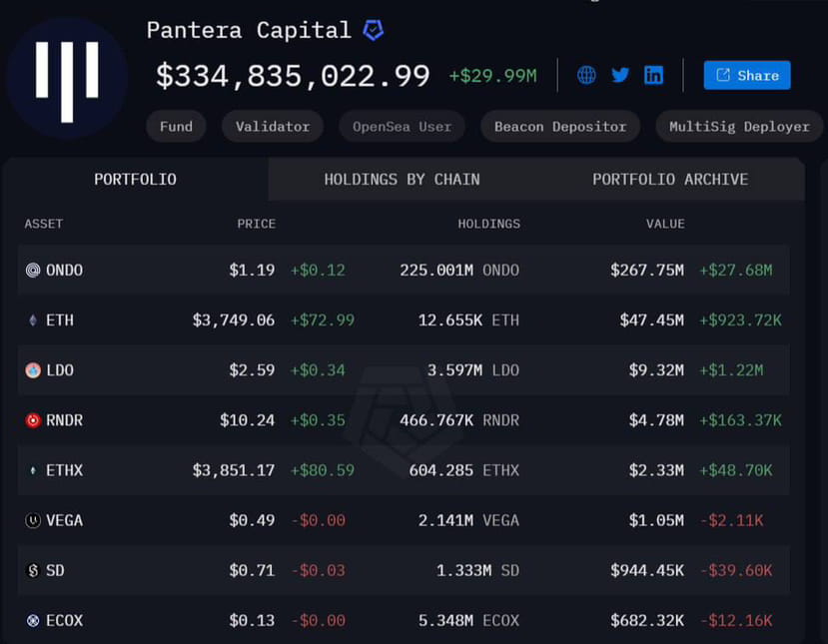Select the ETH token icon
This screenshot has height=644, width=828.
coord(33,320)
